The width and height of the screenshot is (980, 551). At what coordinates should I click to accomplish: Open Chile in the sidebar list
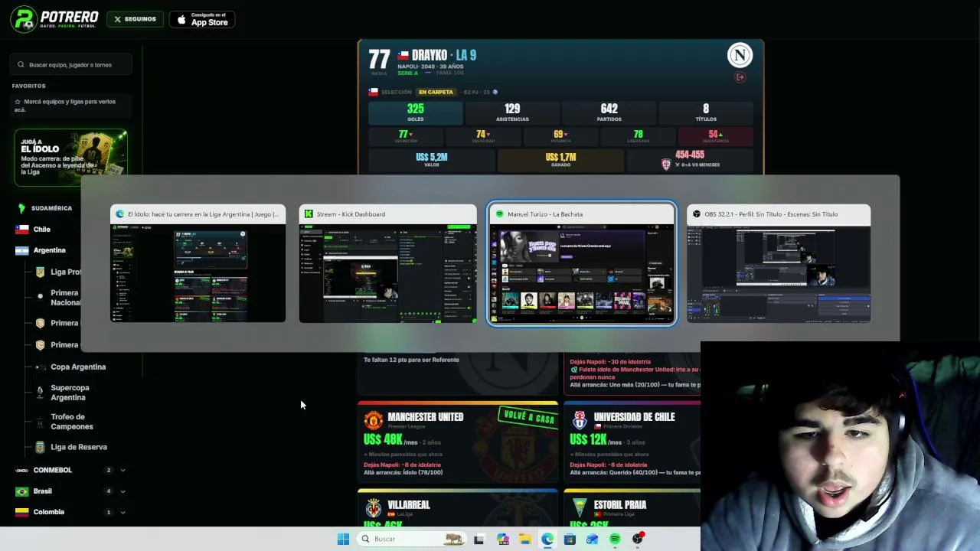point(42,229)
